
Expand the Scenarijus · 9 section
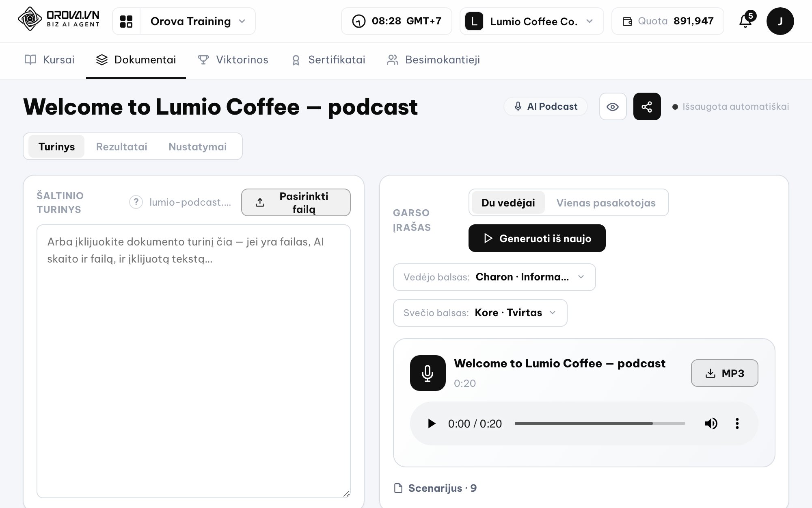tap(436, 488)
